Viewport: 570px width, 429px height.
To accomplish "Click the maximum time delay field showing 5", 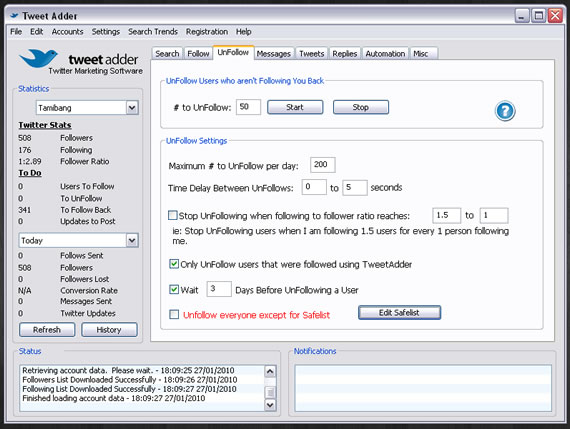I will [355, 187].
